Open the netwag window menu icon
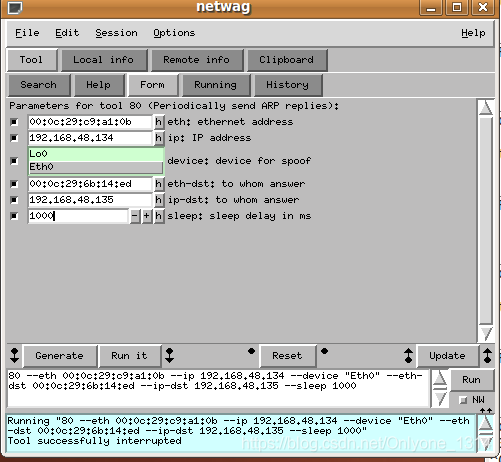Screen dimensions: 501x462 [x=15, y=7]
